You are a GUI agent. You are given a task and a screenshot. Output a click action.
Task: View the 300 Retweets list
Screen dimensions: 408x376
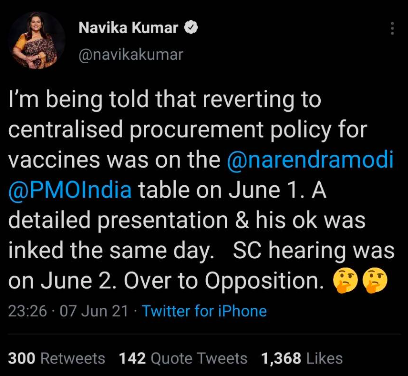(x=56, y=359)
